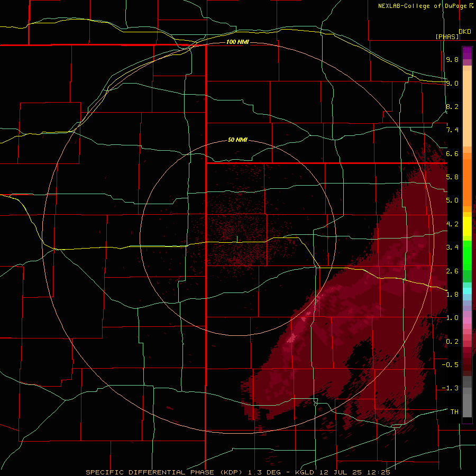476x476 pixels.
Task: Select the 7.4 legend value
Action: (452, 130)
